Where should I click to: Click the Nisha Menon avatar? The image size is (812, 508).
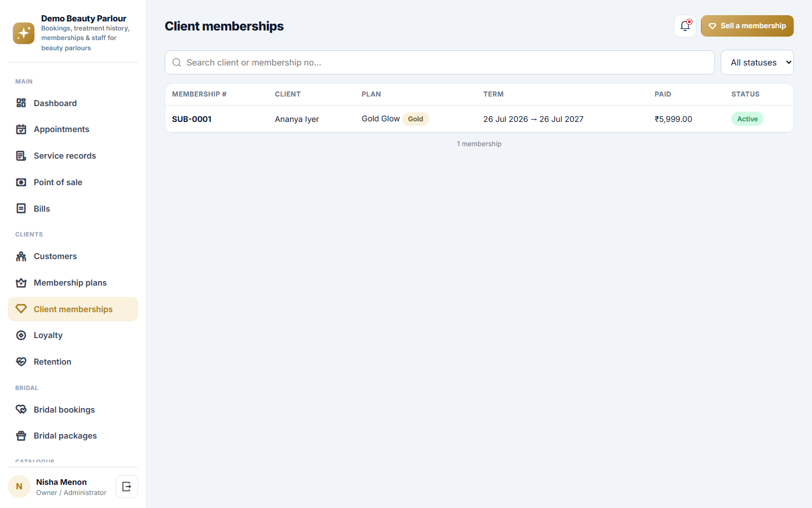[x=19, y=487]
